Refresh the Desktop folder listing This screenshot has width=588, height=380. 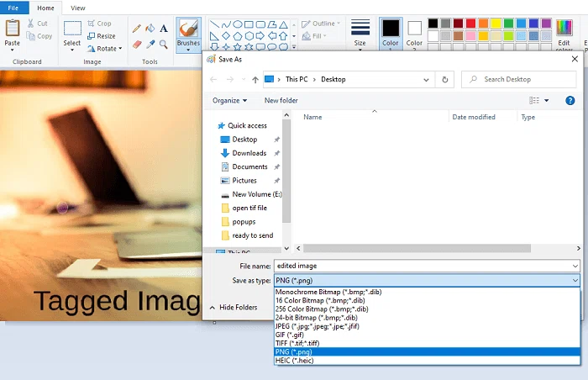tap(444, 80)
